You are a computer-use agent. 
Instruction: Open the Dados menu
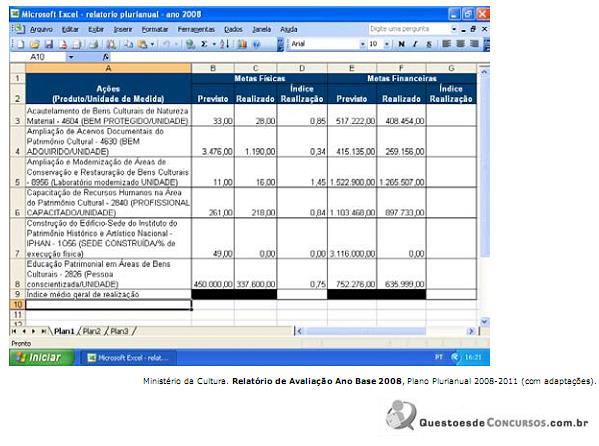(x=233, y=29)
